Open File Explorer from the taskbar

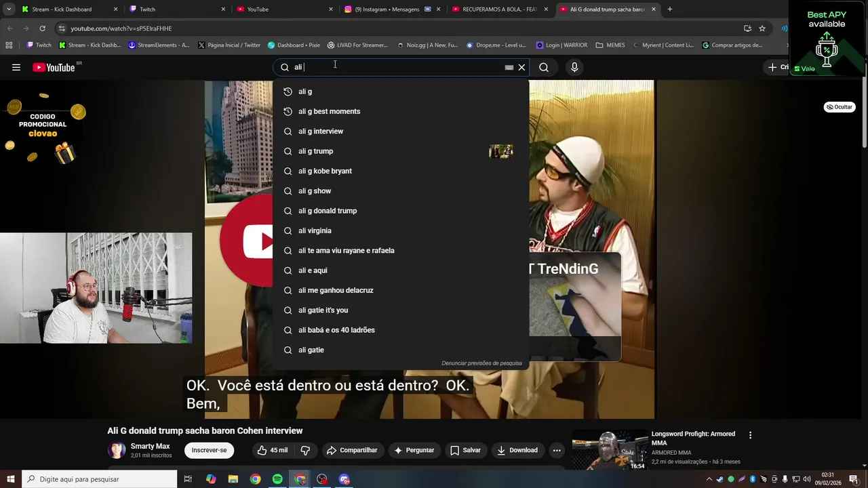pyautogui.click(x=233, y=479)
